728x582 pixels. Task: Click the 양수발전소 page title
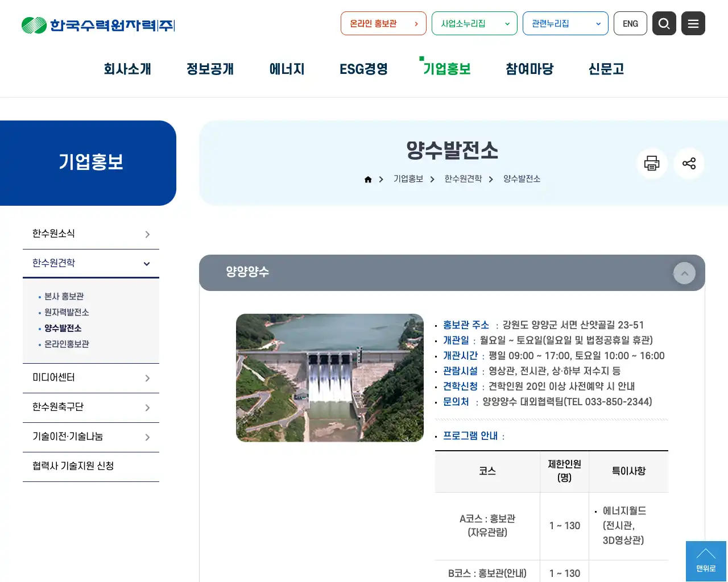(452, 151)
